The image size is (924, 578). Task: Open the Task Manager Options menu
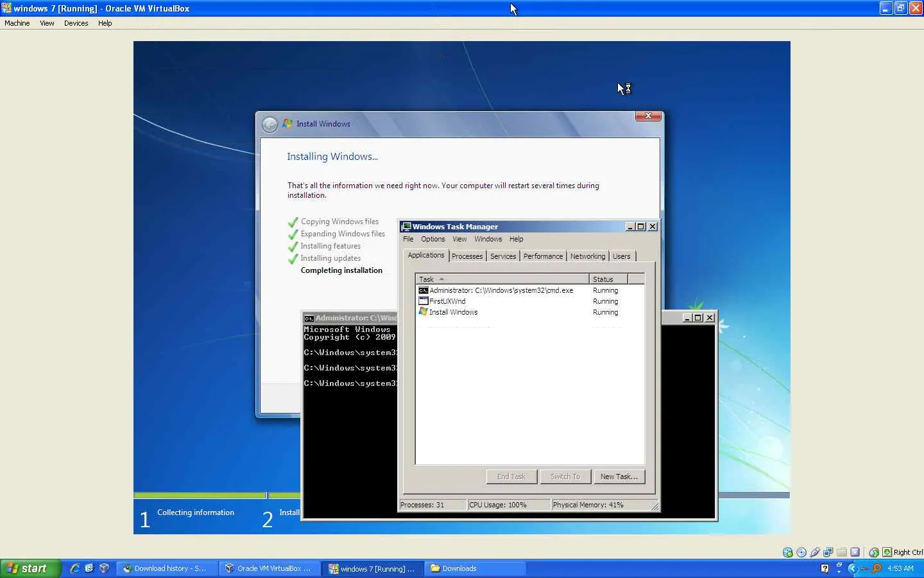pos(432,239)
